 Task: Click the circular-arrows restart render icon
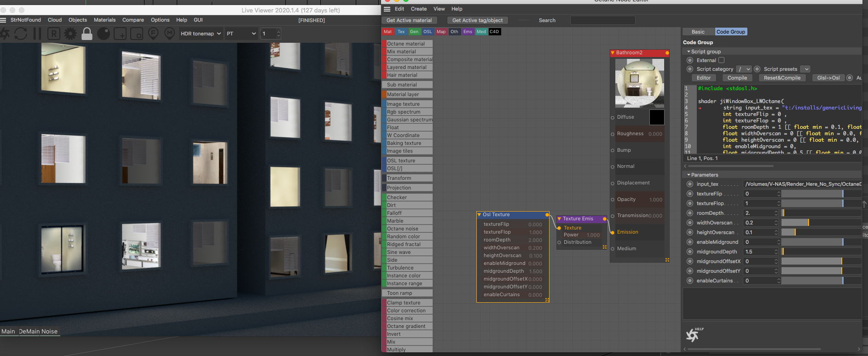(x=21, y=34)
